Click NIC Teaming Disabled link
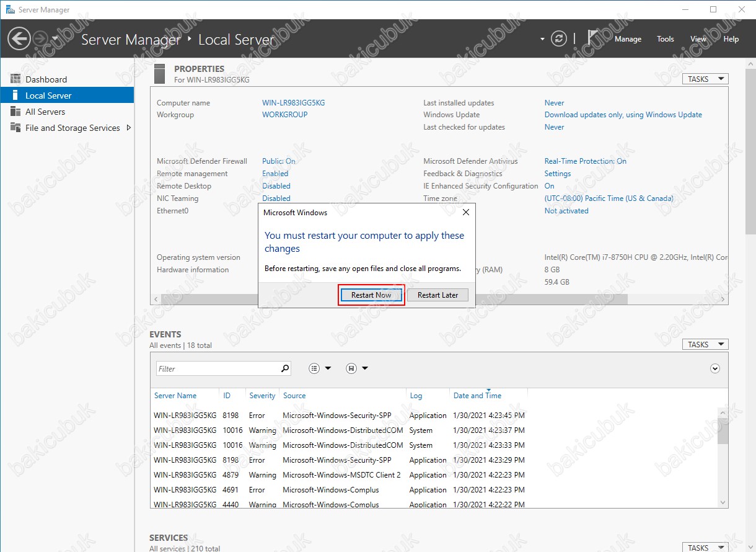Image resolution: width=756 pixels, height=552 pixels. (276, 198)
